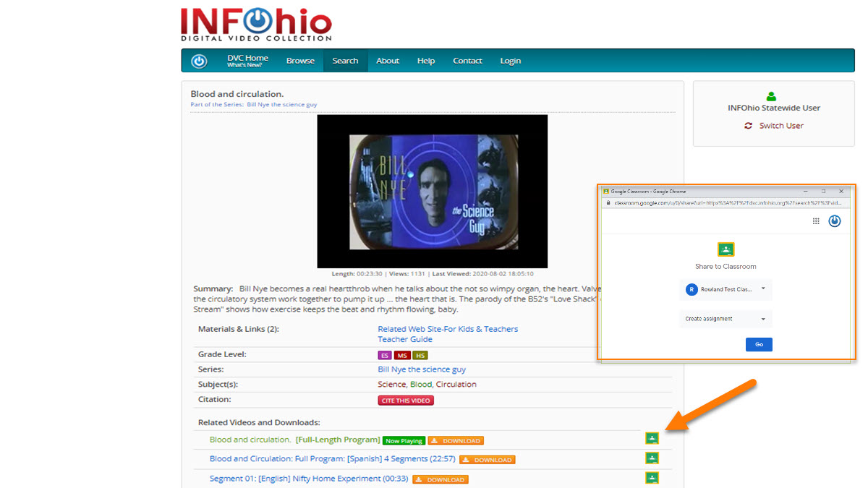Open the About page
This screenshot has width=868, height=488.
[388, 61]
